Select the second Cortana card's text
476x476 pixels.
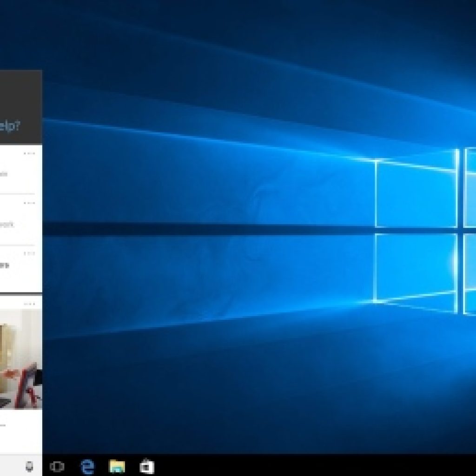(x=7, y=225)
